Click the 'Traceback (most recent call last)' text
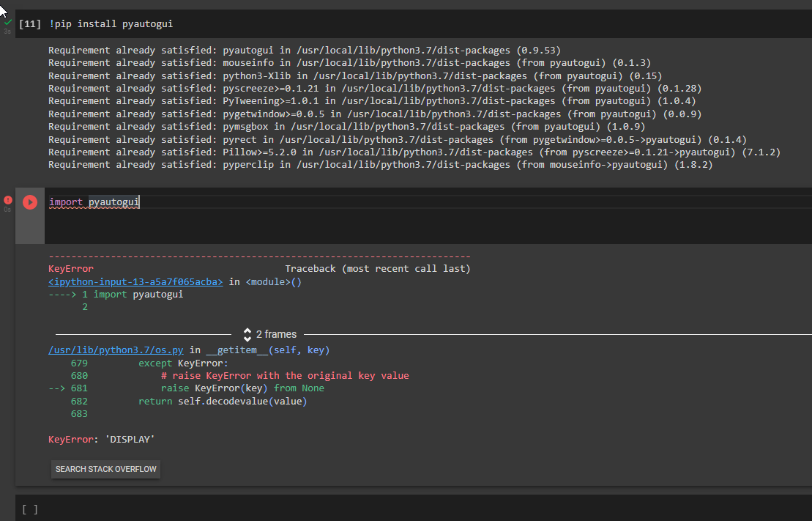The image size is (812, 521). tap(378, 268)
